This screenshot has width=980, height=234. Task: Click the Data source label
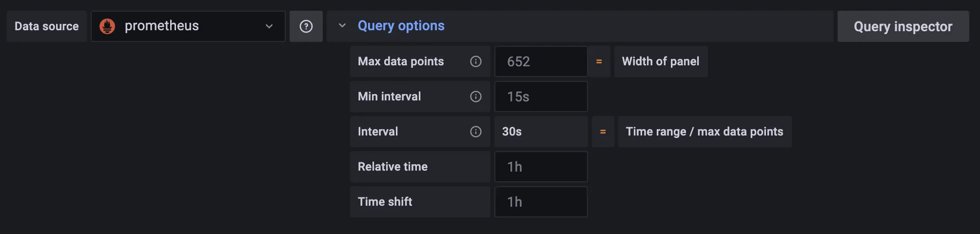click(x=47, y=26)
